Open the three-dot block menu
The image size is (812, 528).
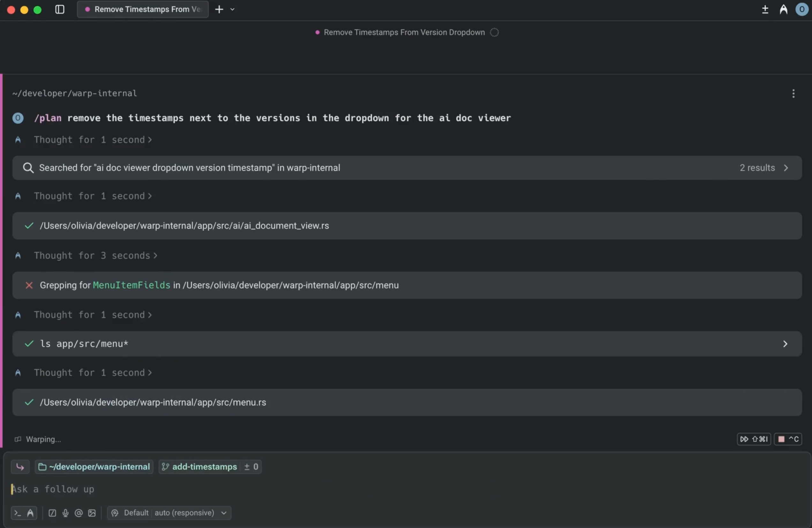coord(793,93)
